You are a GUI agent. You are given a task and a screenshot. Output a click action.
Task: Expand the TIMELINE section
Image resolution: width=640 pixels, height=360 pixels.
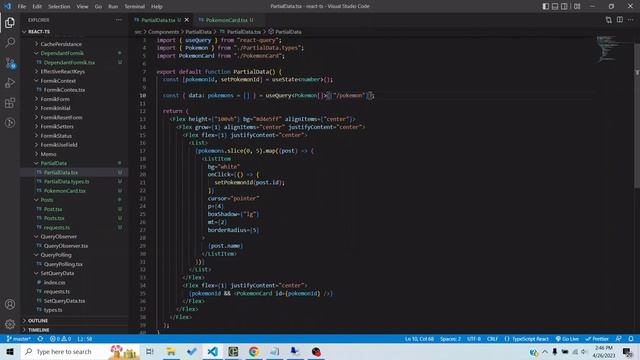pyautogui.click(x=39, y=330)
